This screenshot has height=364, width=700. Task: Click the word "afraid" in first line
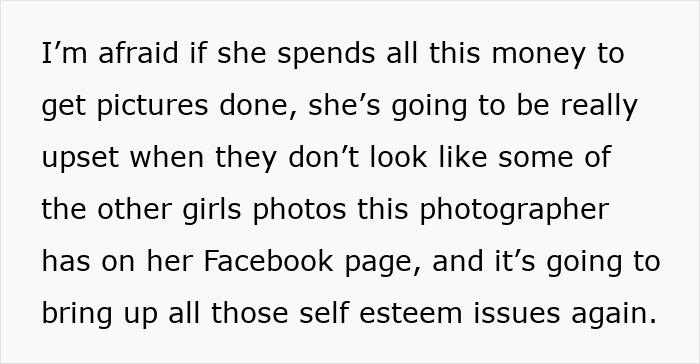pyautogui.click(x=138, y=53)
